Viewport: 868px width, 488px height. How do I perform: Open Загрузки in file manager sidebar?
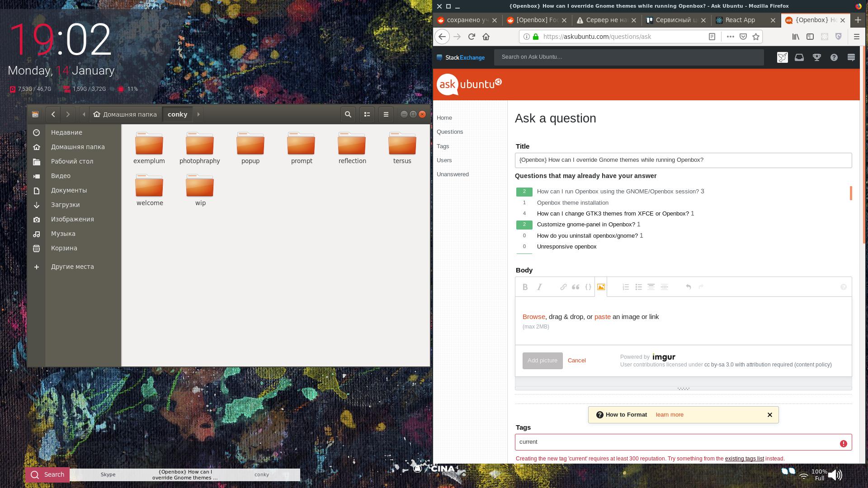[x=65, y=205]
